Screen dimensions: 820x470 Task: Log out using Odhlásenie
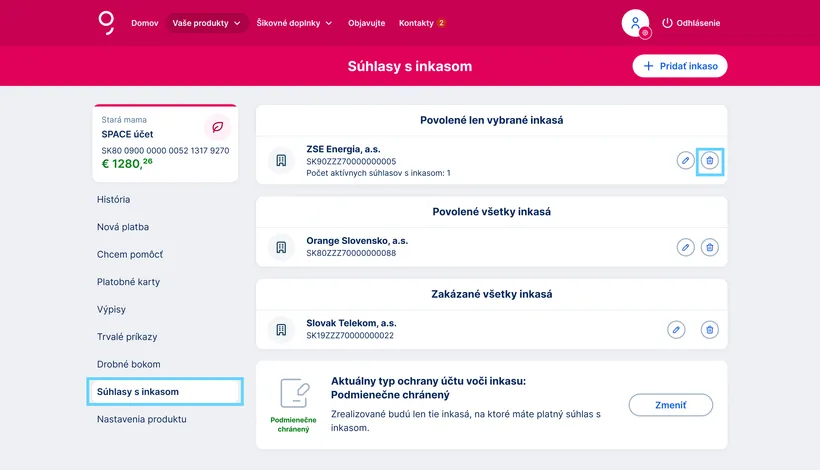point(691,23)
